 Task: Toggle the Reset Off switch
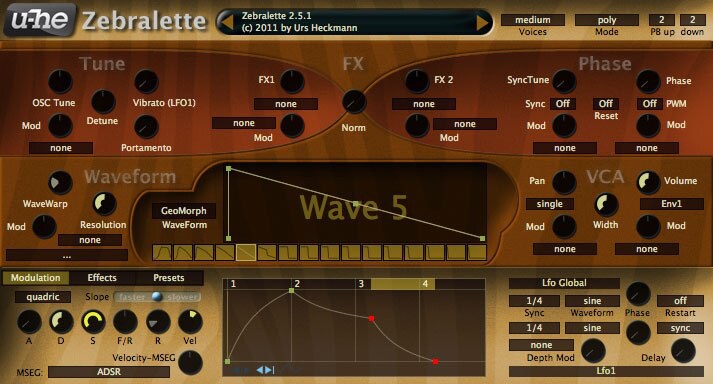606,104
